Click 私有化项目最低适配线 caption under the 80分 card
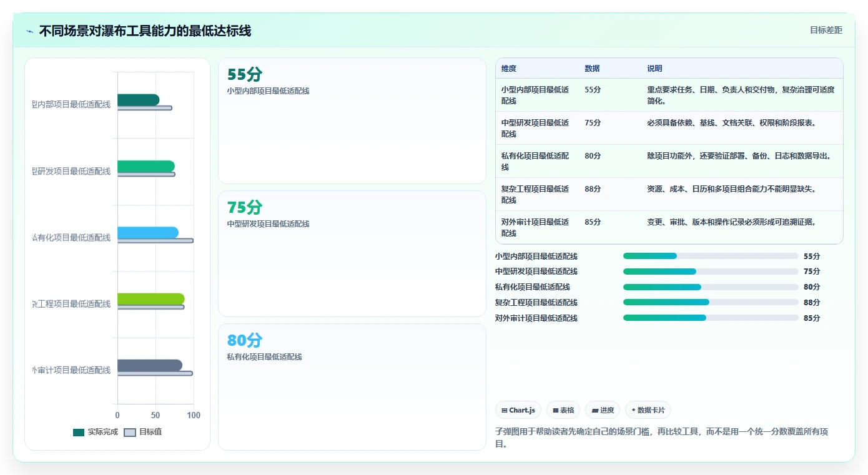Image resolution: width=868 pixels, height=475 pixels. tap(264, 357)
